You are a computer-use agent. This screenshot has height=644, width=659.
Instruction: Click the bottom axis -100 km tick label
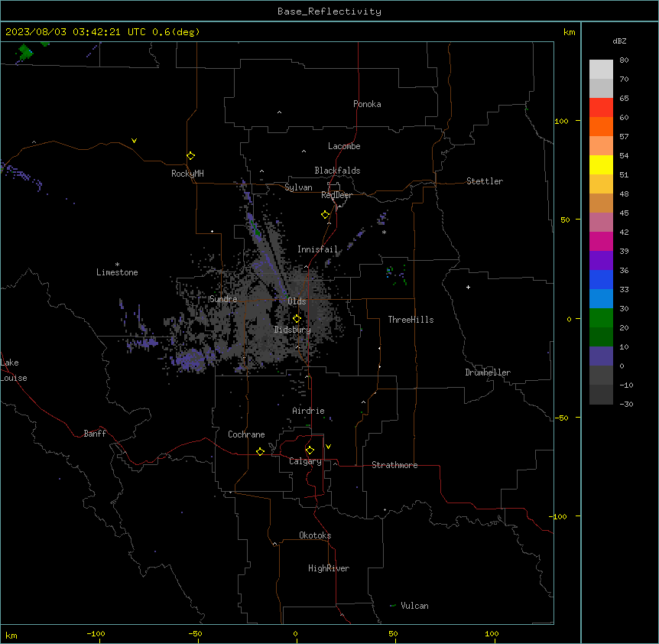point(96,633)
